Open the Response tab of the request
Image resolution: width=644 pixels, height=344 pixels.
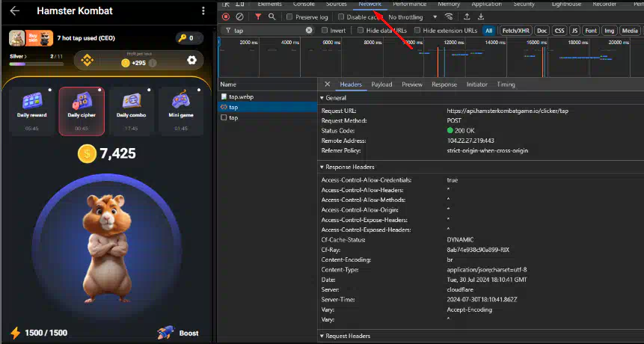click(444, 85)
